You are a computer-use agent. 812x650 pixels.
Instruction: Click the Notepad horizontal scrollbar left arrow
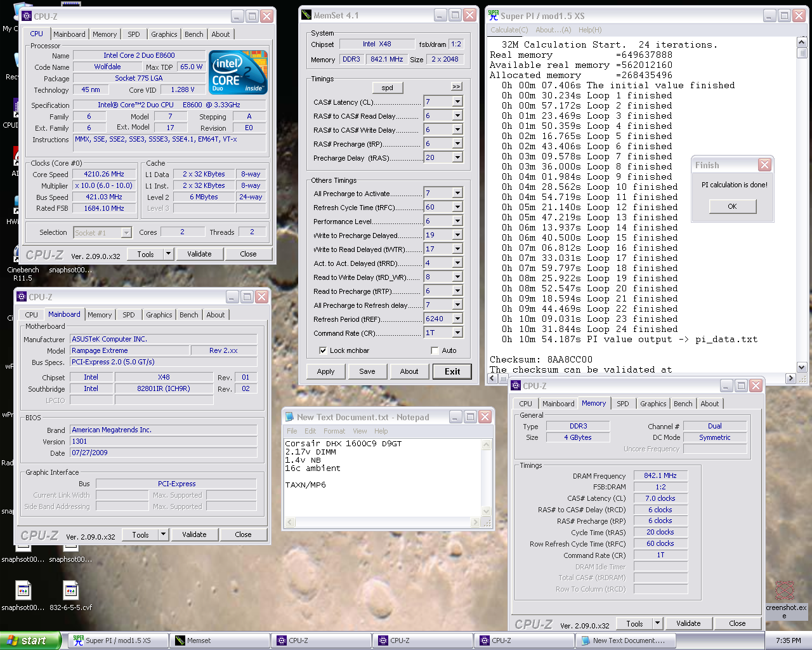[x=290, y=522]
